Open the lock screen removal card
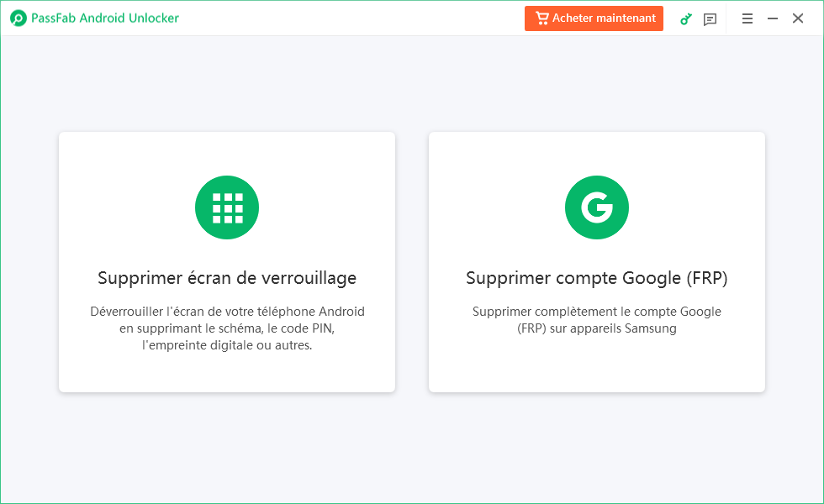824x504 pixels. coord(227,262)
